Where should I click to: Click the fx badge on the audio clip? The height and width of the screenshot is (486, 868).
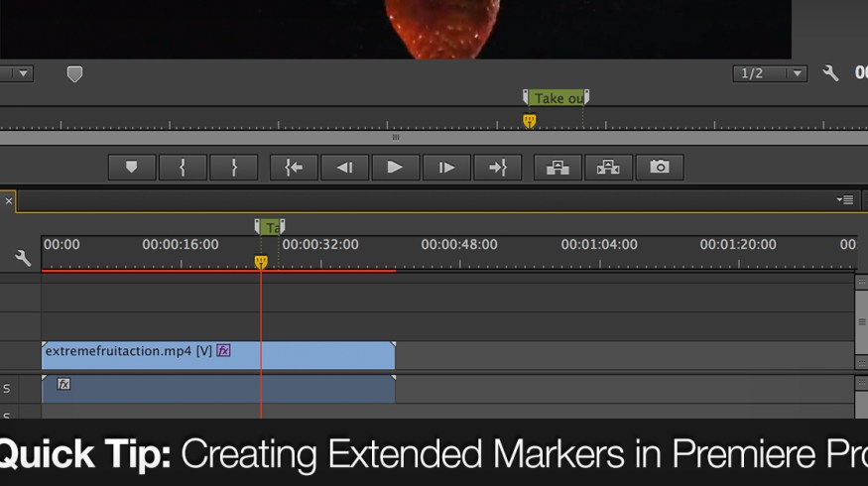[63, 384]
